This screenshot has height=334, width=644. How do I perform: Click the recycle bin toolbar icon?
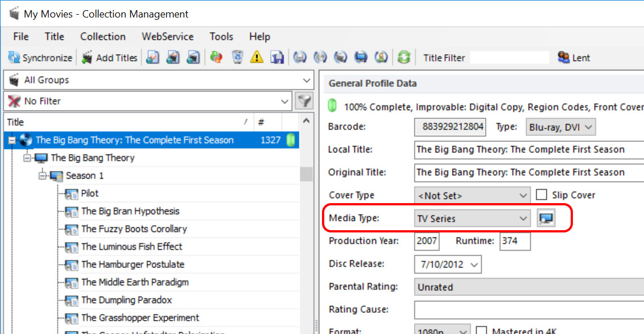coord(237,58)
